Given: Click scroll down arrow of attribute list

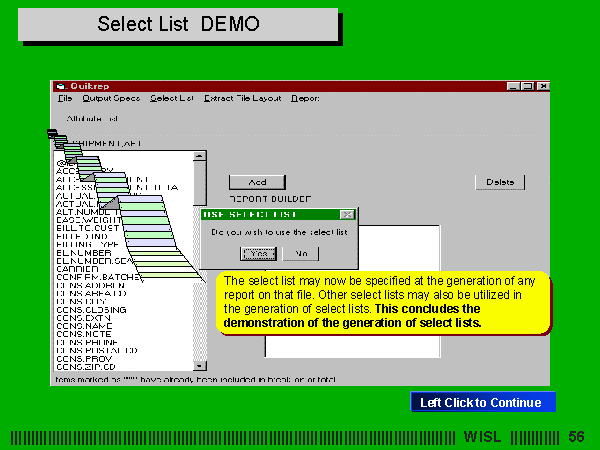Looking at the screenshot, I should click(200, 367).
